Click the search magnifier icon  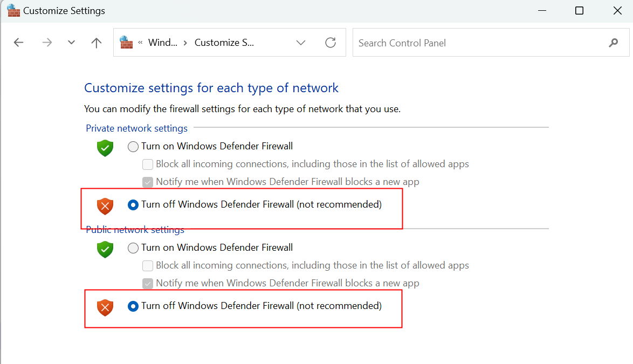click(x=614, y=43)
